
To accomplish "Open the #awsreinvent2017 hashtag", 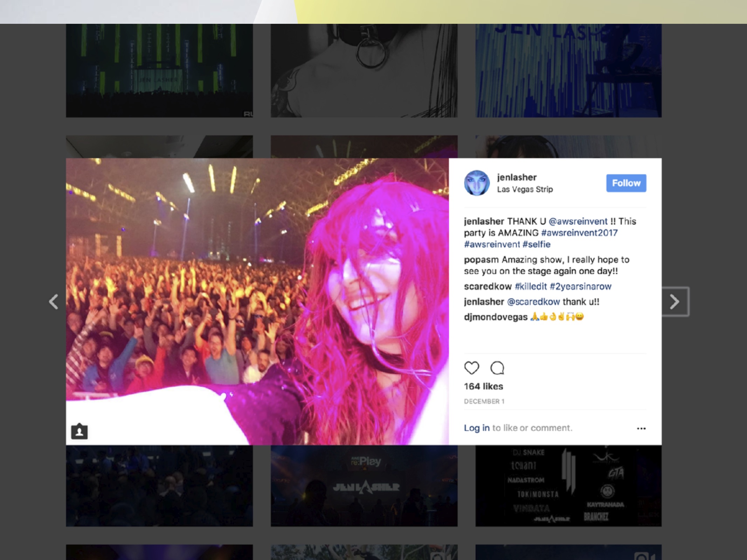I will pyautogui.click(x=579, y=233).
